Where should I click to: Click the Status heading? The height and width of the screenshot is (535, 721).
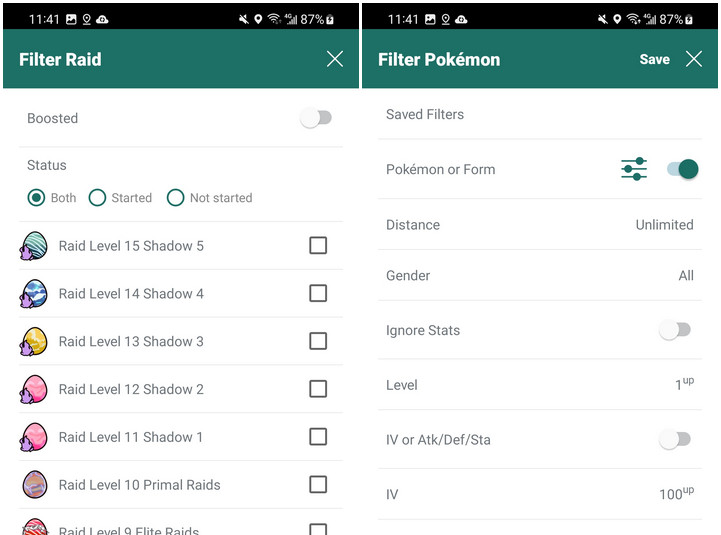[46, 165]
